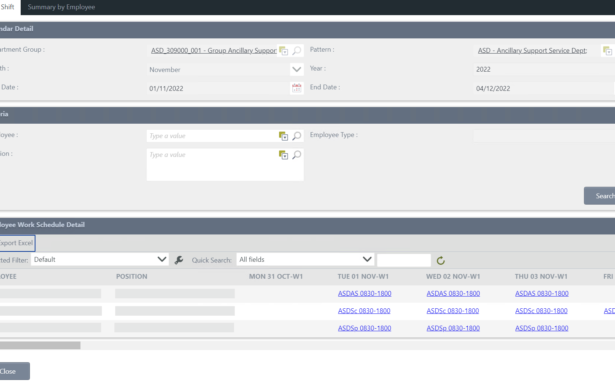Click the Quick Search text box
Screen dimensions: 615x384
404,260
